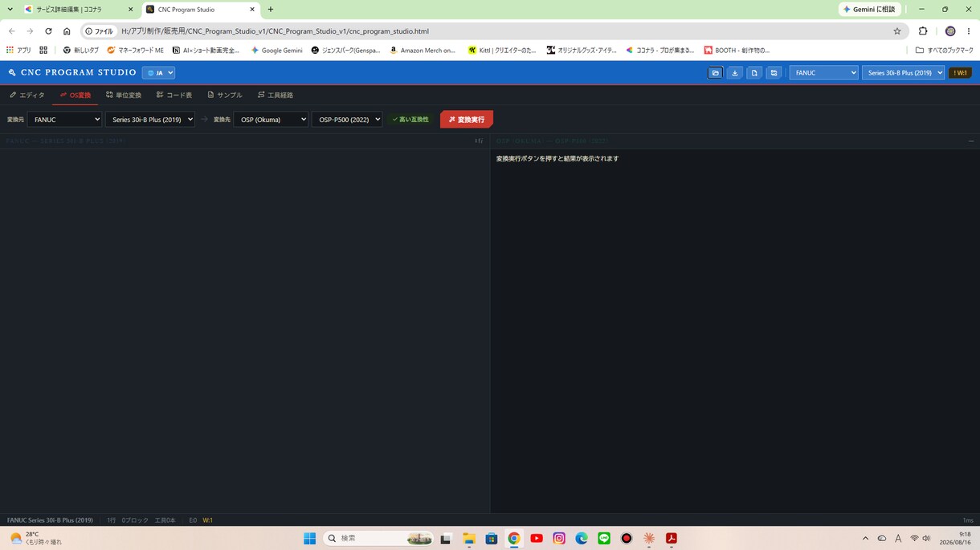Click the browser address bar
This screenshot has height=550, width=980.
point(494,31)
